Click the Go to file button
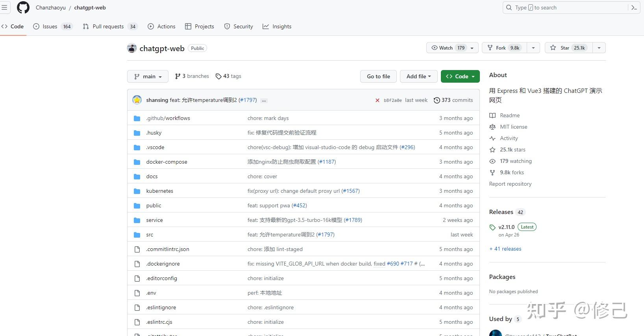The image size is (644, 336). point(378,76)
